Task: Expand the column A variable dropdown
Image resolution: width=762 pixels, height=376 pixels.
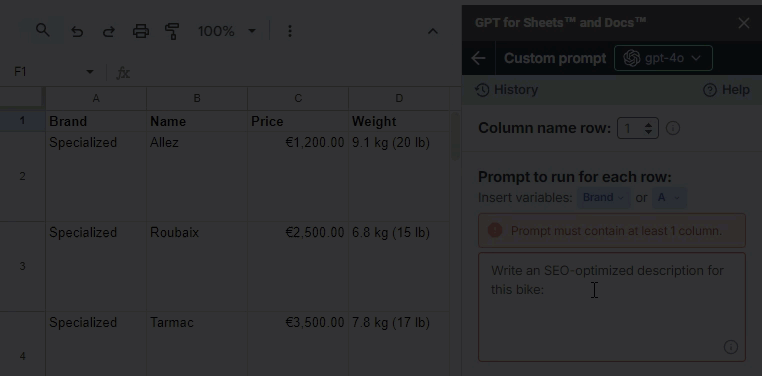Action: coord(669,198)
